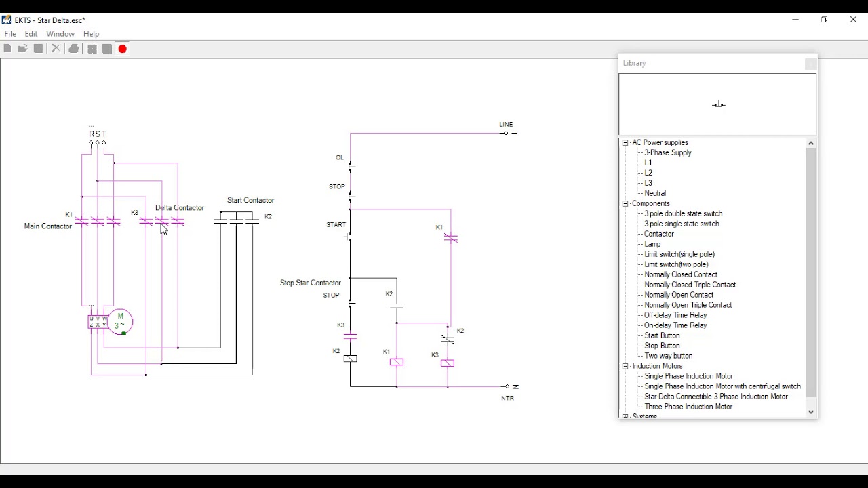
Task: Select On-delay Time Relay item
Action: click(x=676, y=326)
